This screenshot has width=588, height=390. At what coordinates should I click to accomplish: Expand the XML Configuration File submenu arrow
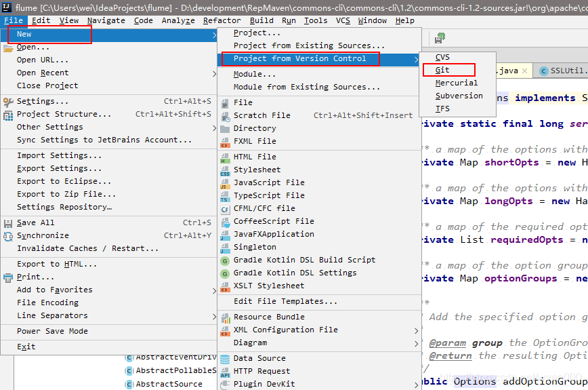pyautogui.click(x=416, y=331)
